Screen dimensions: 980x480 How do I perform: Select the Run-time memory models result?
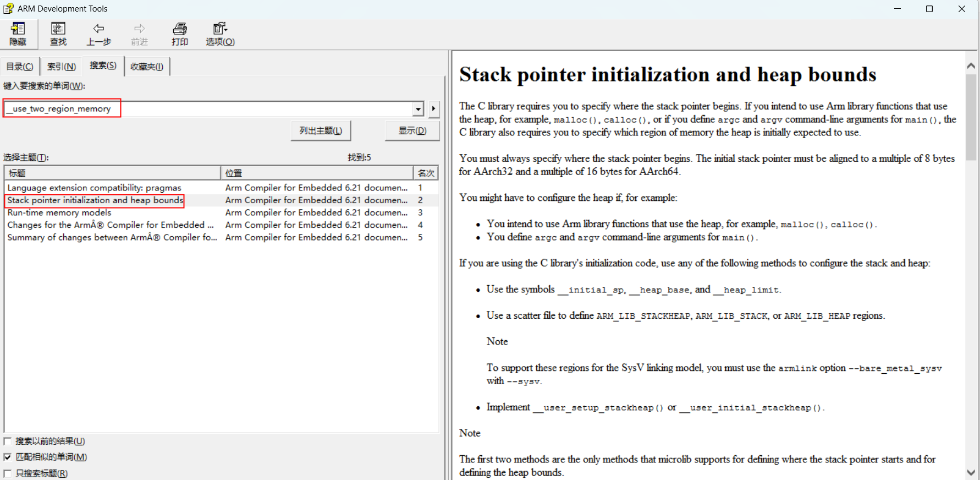(59, 212)
